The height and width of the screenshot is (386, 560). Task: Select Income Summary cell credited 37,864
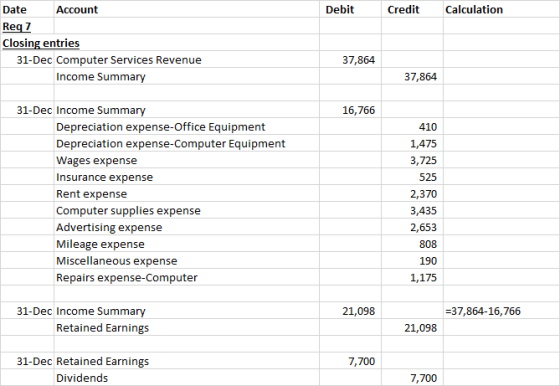[x=186, y=76]
